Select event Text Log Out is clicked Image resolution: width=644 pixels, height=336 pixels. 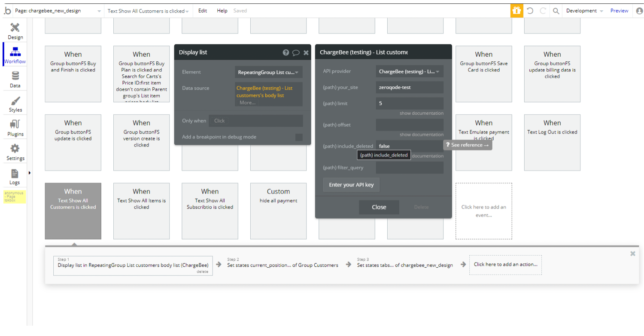552,143
